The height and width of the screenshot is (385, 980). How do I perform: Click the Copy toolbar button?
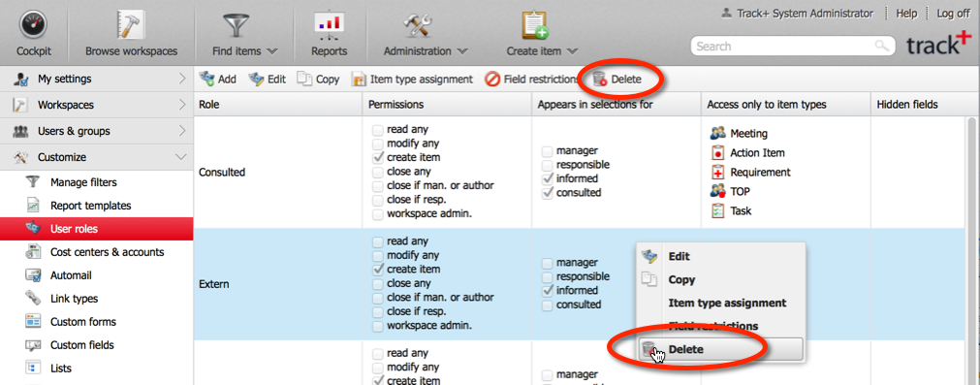tap(318, 80)
